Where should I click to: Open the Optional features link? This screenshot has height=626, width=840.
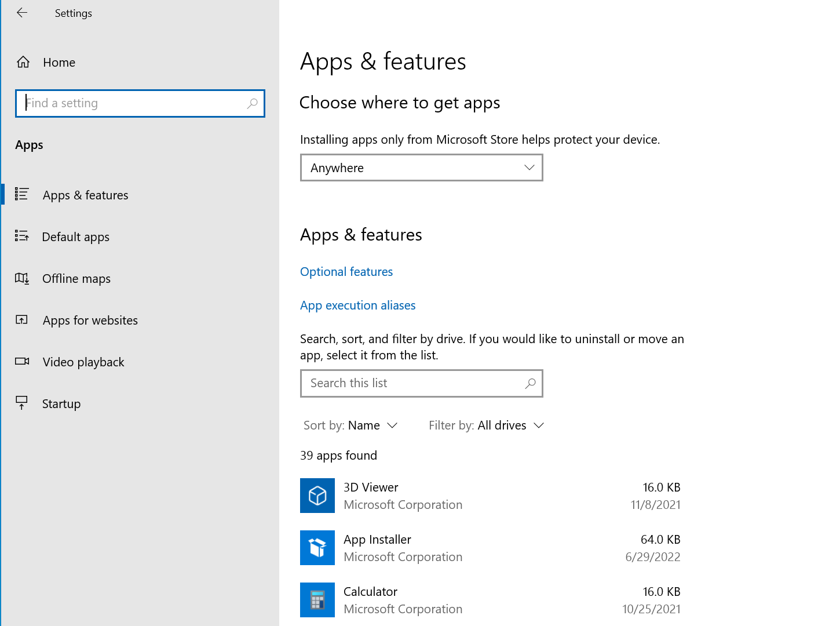(346, 271)
